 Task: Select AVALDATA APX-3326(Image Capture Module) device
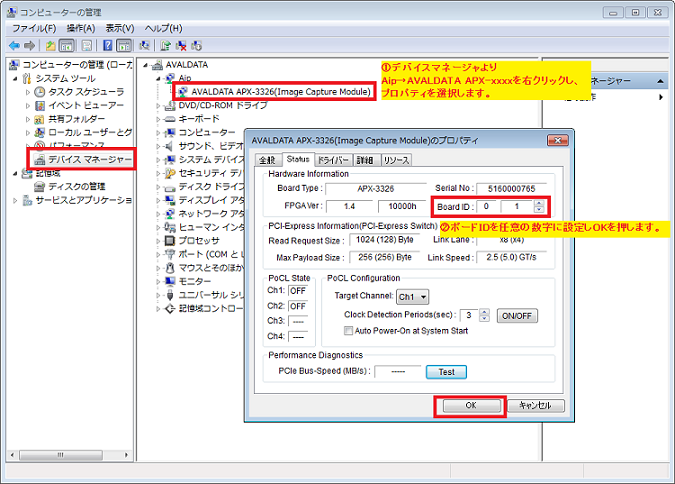(x=281, y=92)
